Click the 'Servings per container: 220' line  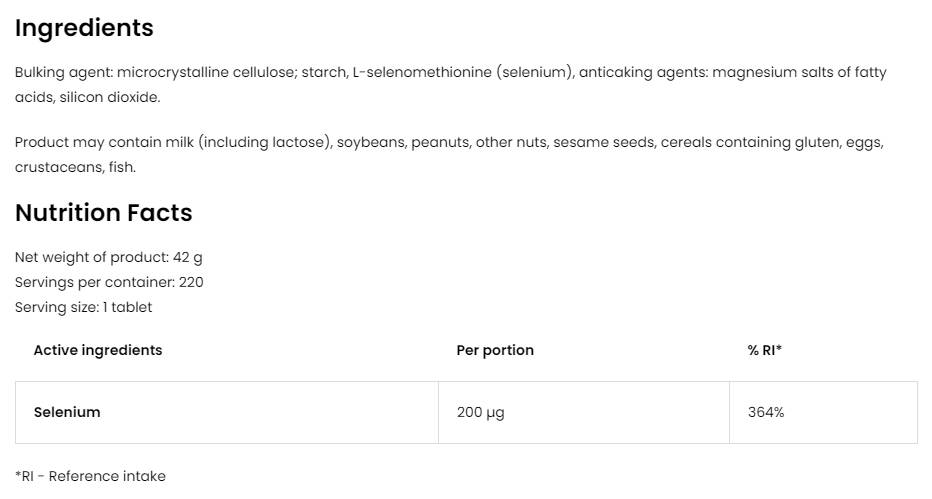pos(109,282)
